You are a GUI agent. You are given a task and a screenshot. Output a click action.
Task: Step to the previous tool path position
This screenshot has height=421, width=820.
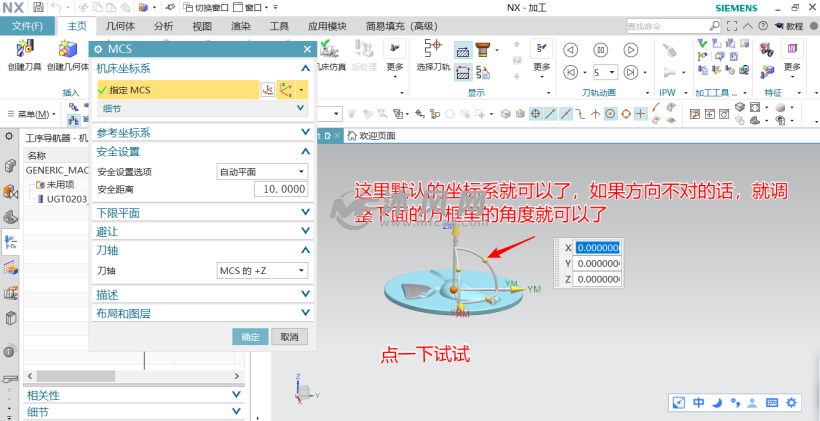[x=571, y=72]
